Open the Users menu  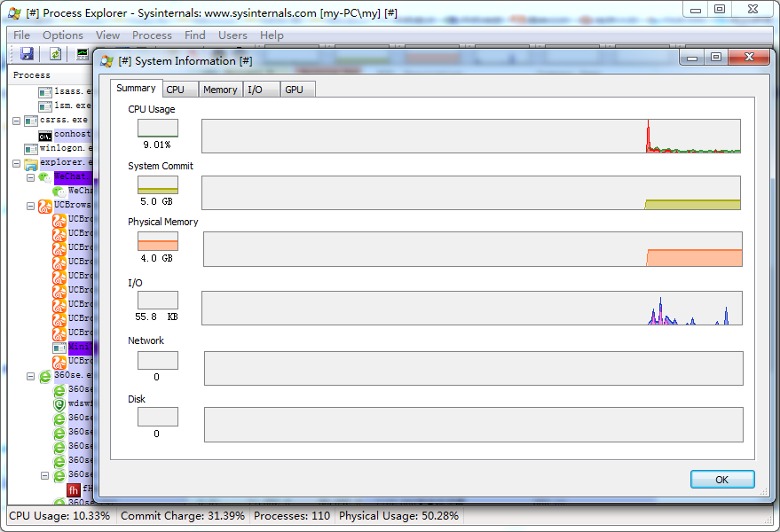[232, 35]
